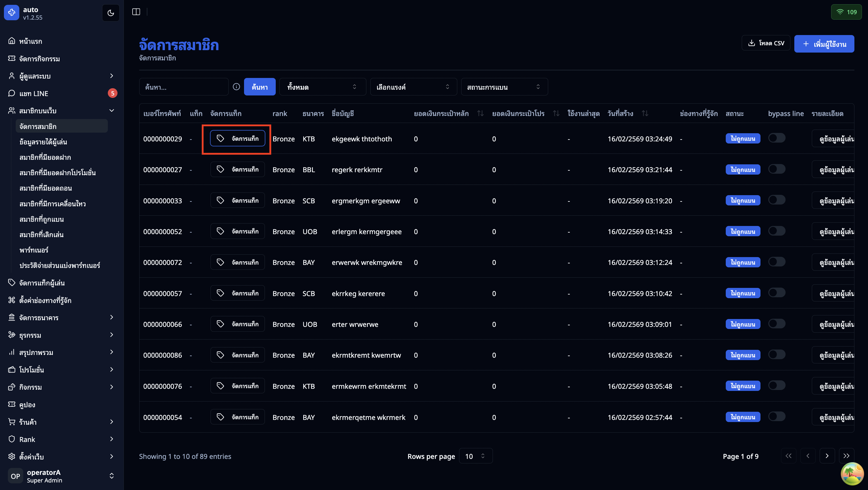This screenshot has width=868, height=490.
Task: Toggle dark mode moon icon
Action: click(111, 13)
